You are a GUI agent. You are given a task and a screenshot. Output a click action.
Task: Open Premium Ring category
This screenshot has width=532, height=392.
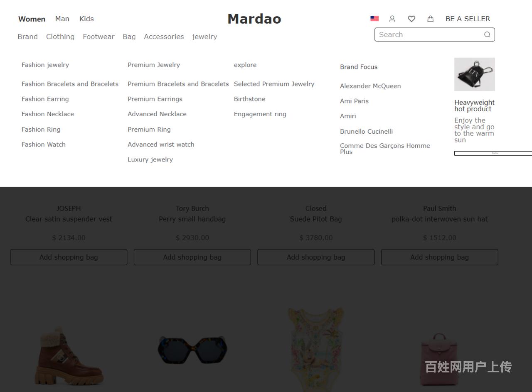[149, 129]
